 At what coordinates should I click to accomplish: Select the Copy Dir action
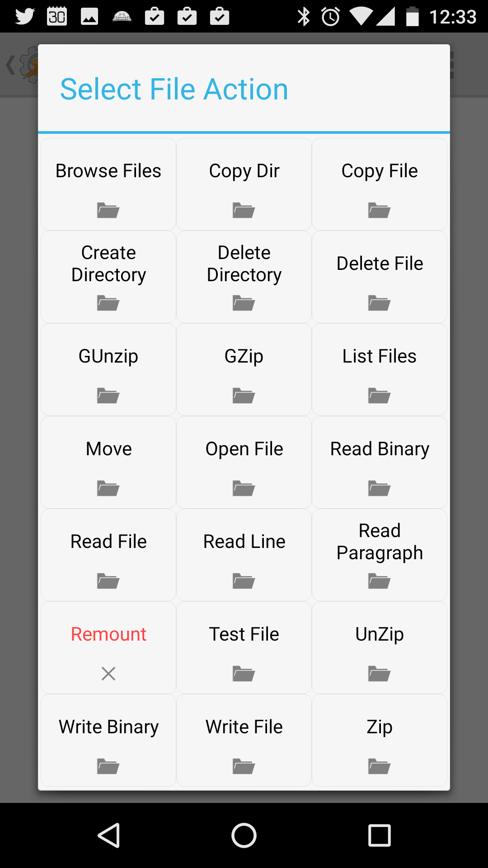(x=244, y=184)
